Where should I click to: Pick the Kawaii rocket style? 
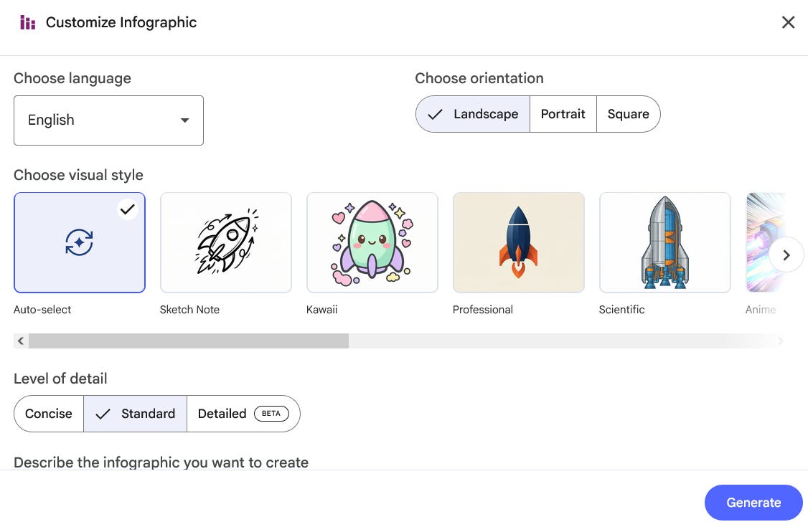coord(372,242)
